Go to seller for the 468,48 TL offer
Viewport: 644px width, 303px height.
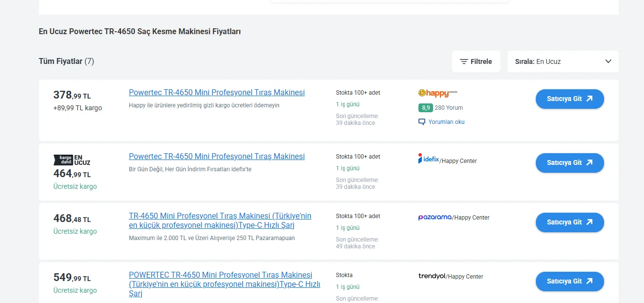(x=569, y=222)
